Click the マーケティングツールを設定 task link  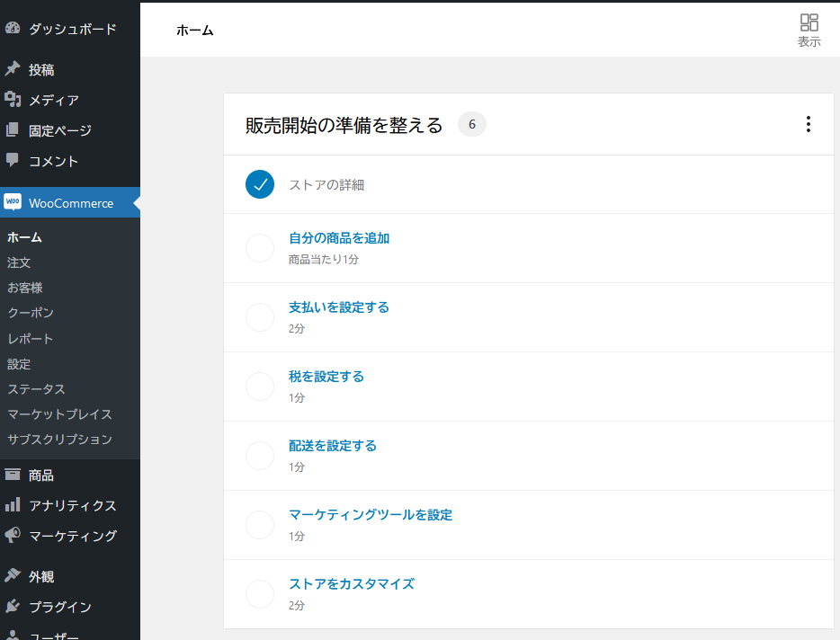[x=371, y=514]
